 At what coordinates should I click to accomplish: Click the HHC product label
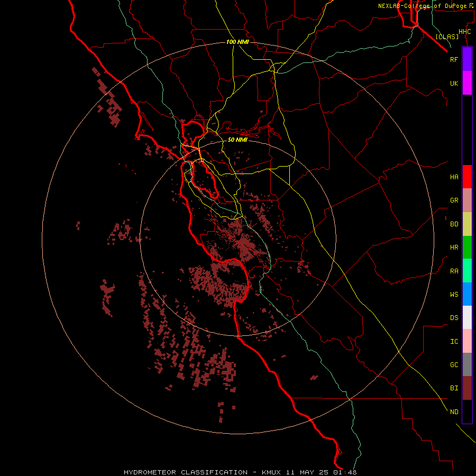(464, 32)
